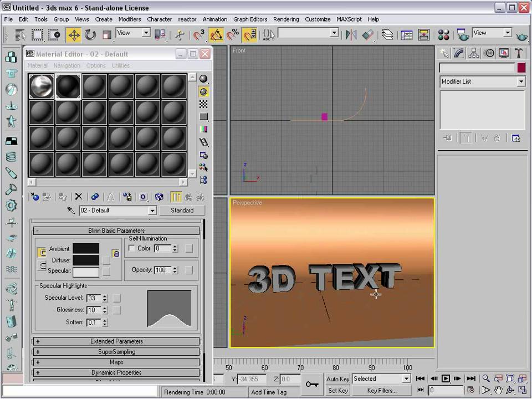Click the Key Filters button

tap(381, 391)
